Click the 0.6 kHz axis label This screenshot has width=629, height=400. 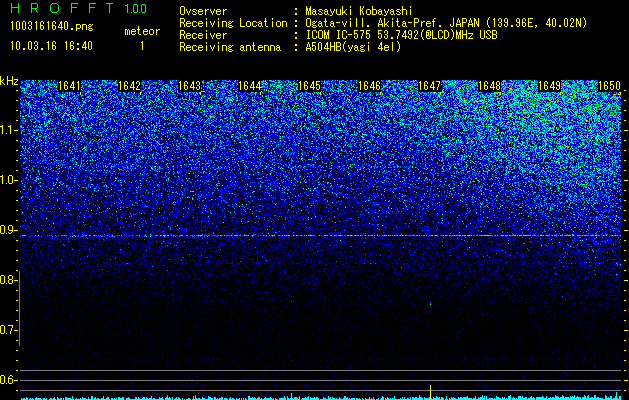tap(7, 380)
